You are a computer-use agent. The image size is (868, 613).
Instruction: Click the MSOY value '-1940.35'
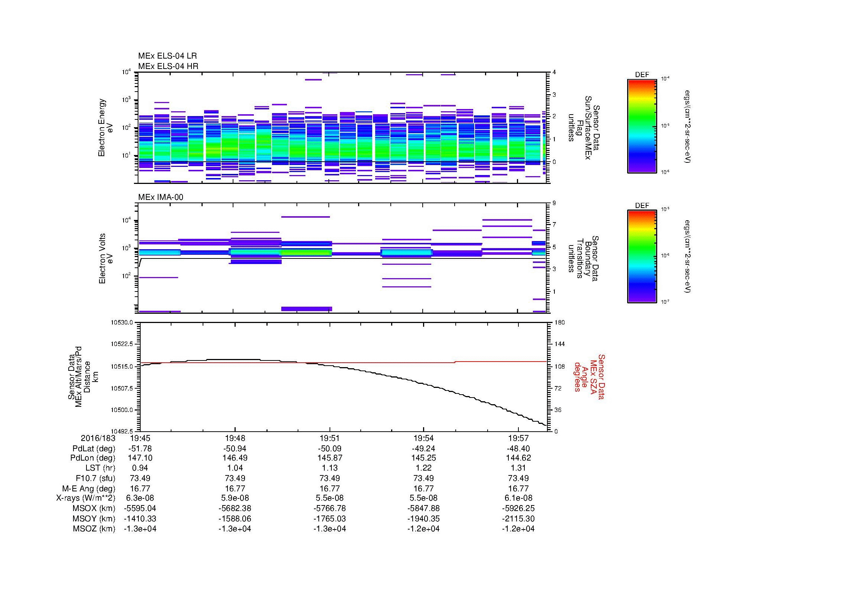click(x=423, y=518)
